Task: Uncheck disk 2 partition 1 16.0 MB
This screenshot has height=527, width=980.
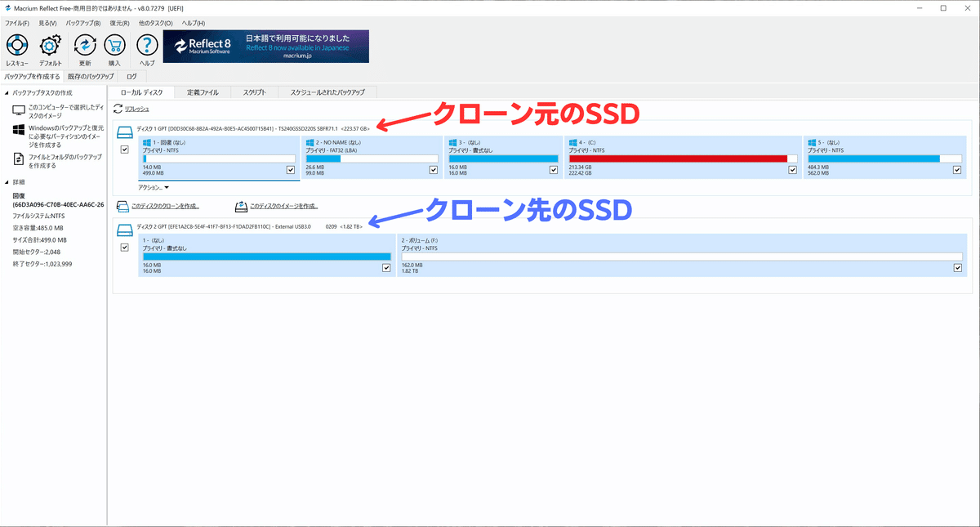Action: [x=386, y=268]
